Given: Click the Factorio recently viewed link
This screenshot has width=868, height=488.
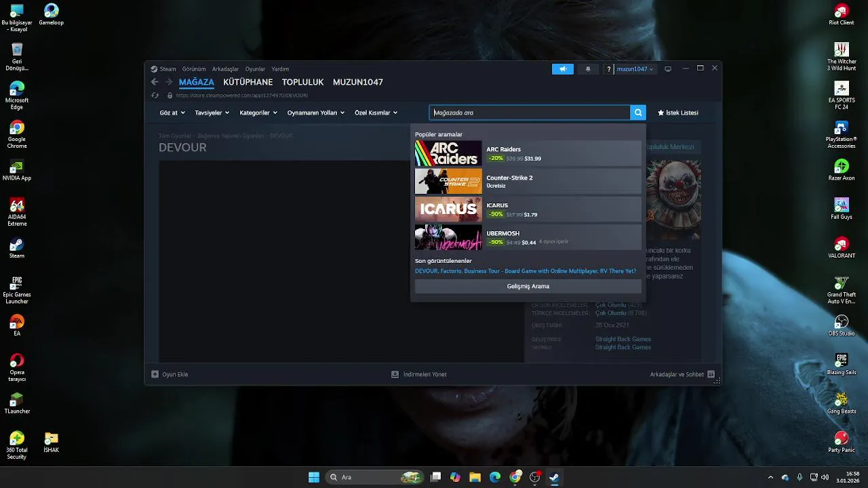Looking at the screenshot, I should coord(451,271).
